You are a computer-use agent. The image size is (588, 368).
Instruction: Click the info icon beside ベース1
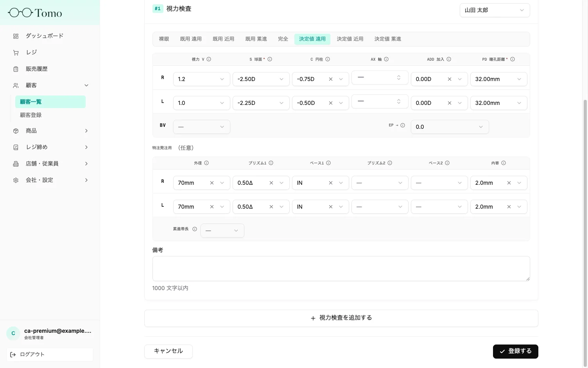[328, 163]
